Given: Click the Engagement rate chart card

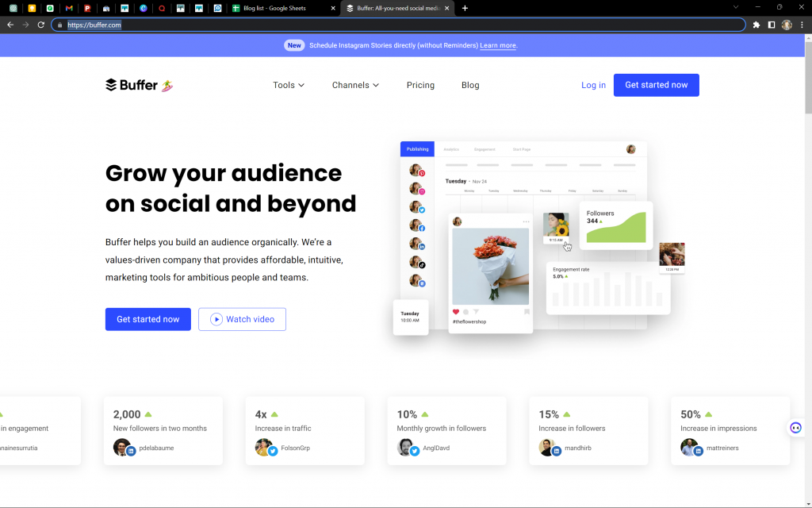Looking at the screenshot, I should pos(608,288).
